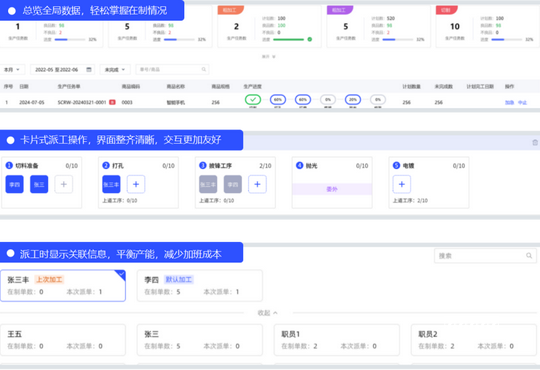Viewport: 540px width, 370px height.
Task: Click the 计划数量 column header
Action: 412,86
